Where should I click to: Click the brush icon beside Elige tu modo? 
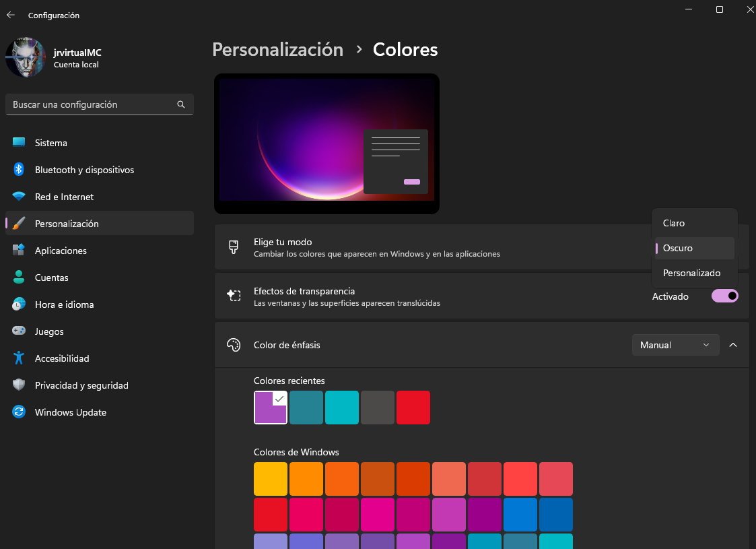(234, 247)
